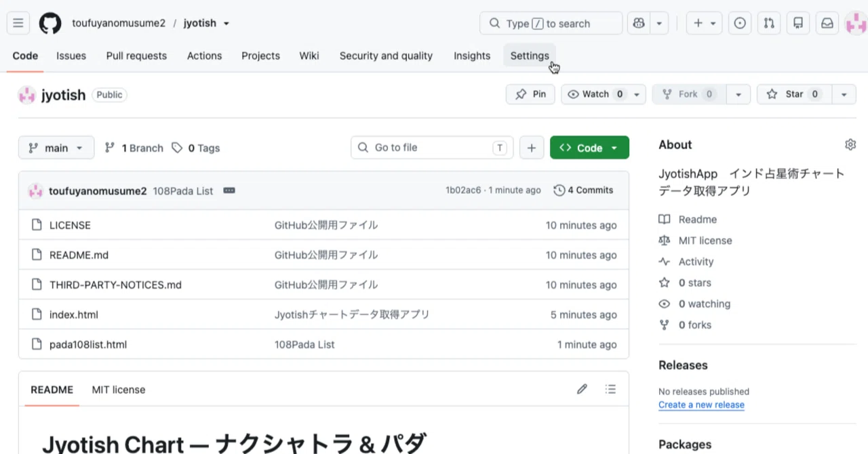Open 0 watching link in sidebar
Viewport: 868px width, 454px height.
705,304
